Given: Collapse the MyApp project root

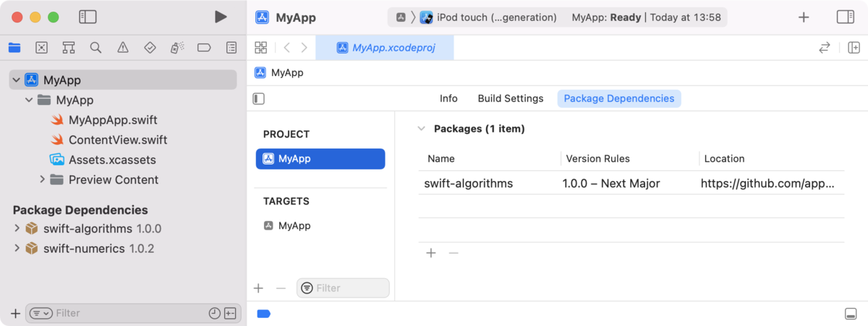Looking at the screenshot, I should [x=16, y=80].
